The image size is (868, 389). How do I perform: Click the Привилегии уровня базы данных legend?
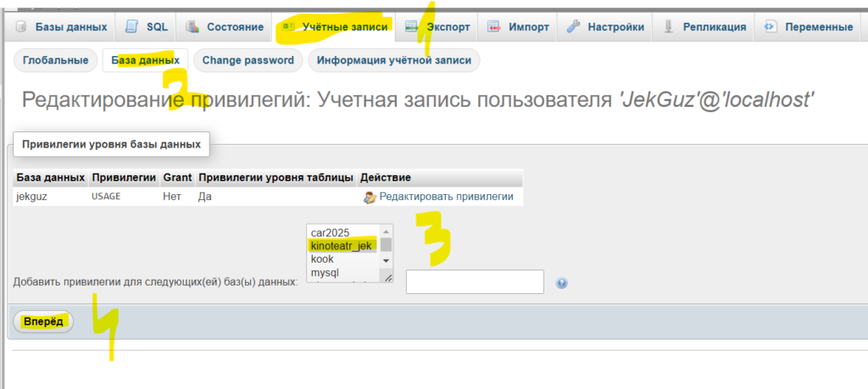point(111,145)
